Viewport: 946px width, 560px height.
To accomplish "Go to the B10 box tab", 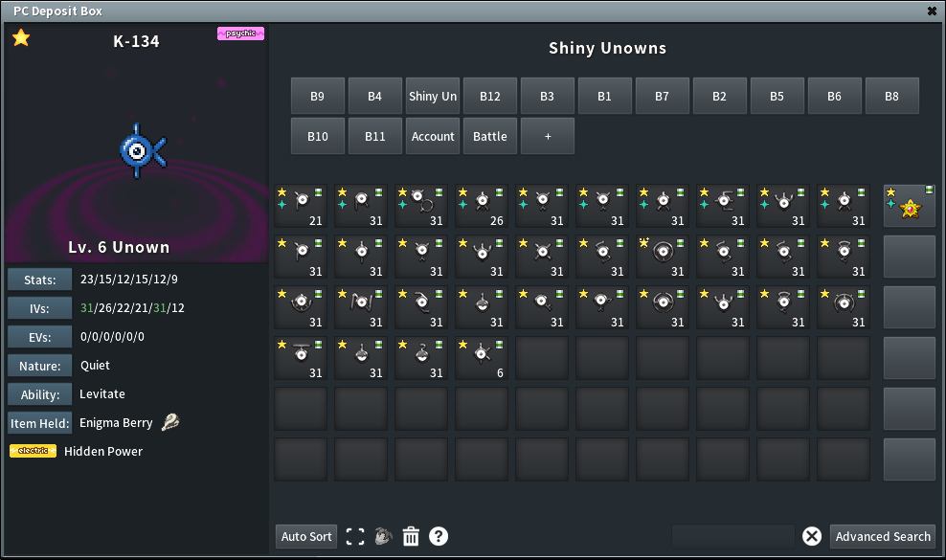I will (x=317, y=136).
